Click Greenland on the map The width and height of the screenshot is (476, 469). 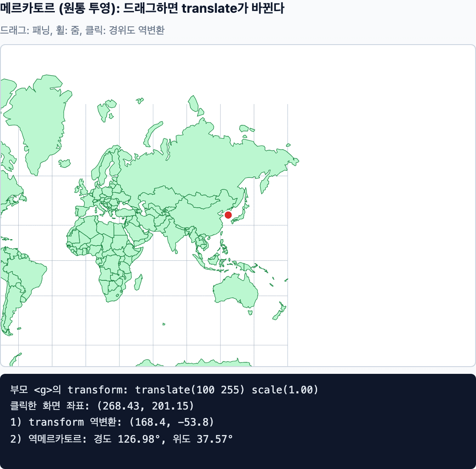(40, 121)
